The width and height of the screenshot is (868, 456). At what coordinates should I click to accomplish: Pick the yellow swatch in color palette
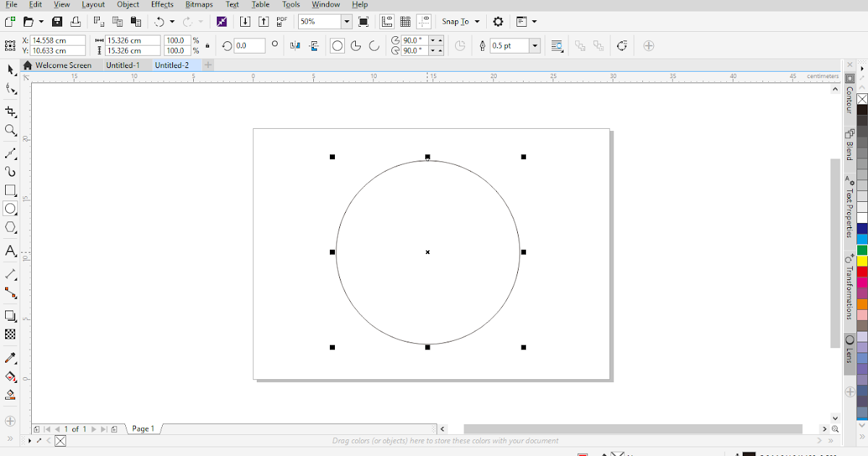[x=862, y=260]
